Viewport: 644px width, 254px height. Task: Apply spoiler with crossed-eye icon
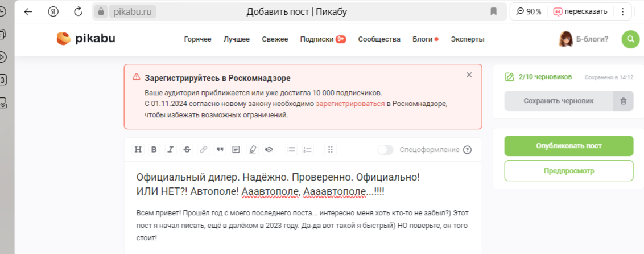tap(269, 150)
